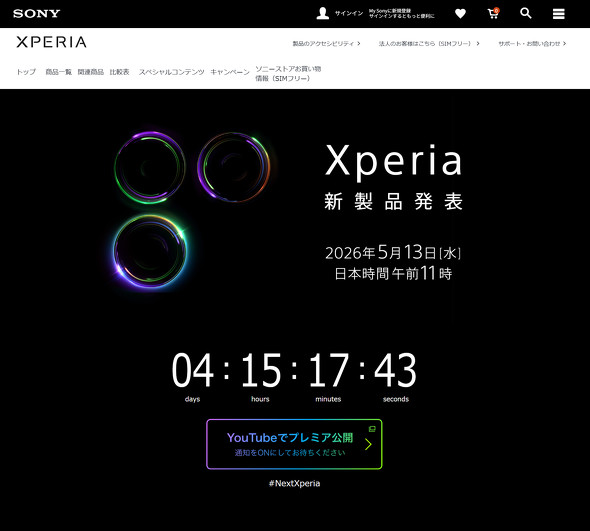Click the YouTubeでプレミア公開 button
The width and height of the screenshot is (590, 531).
[x=294, y=444]
